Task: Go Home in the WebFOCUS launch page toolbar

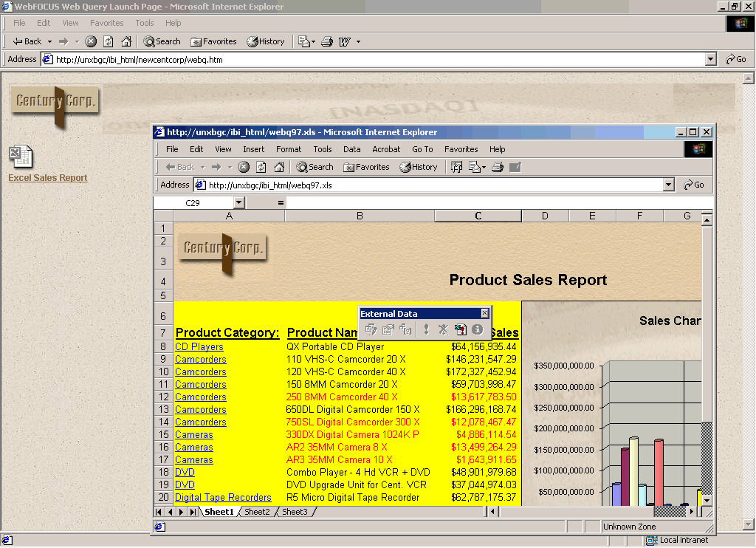Action: (x=126, y=41)
